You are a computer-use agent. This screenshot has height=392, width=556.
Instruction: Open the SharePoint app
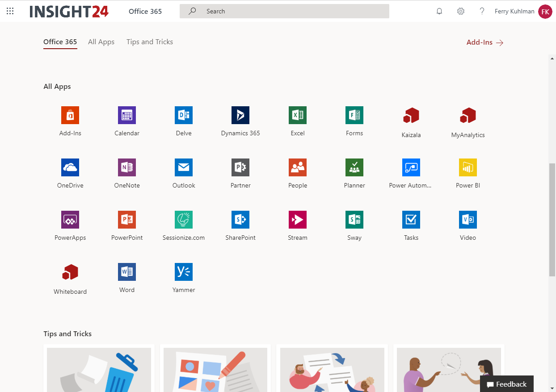pos(240,220)
